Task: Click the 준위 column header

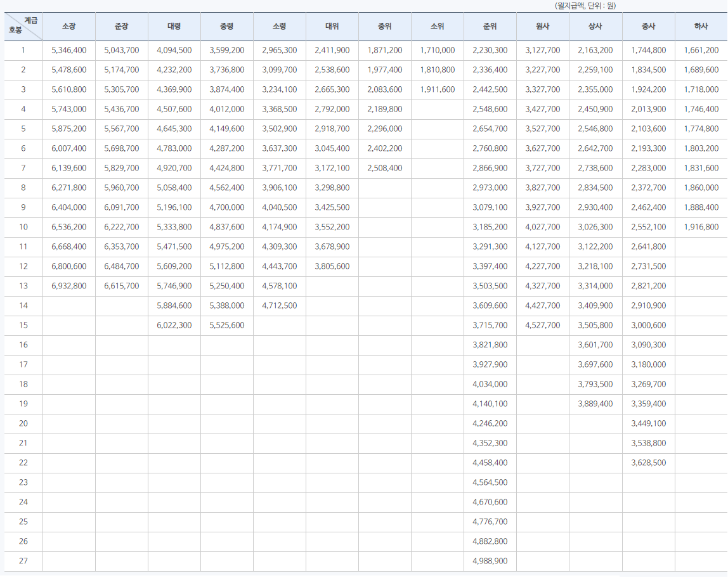Action: [x=490, y=27]
